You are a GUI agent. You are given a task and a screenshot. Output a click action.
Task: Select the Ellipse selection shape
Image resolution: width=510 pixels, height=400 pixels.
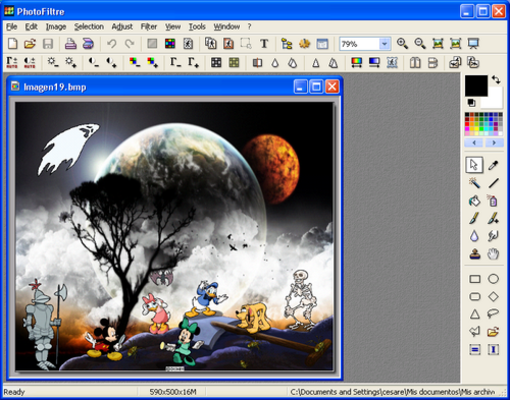point(493,279)
